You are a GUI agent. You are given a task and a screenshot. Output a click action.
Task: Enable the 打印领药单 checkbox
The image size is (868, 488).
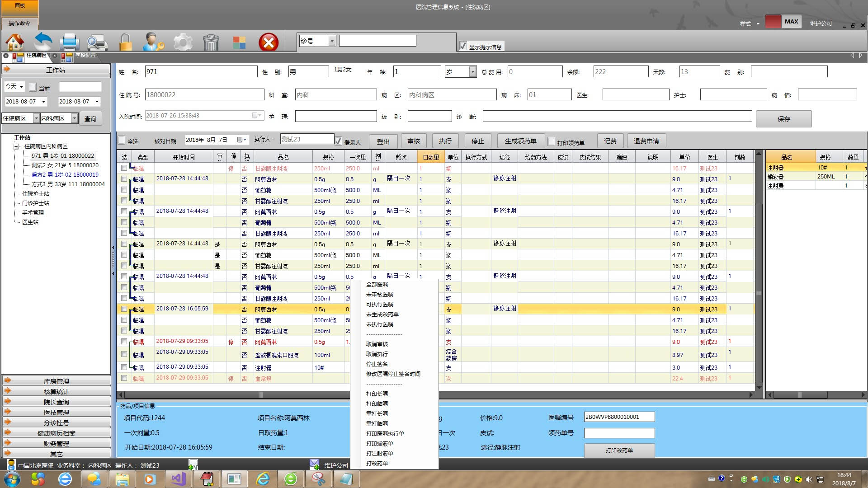tap(551, 141)
